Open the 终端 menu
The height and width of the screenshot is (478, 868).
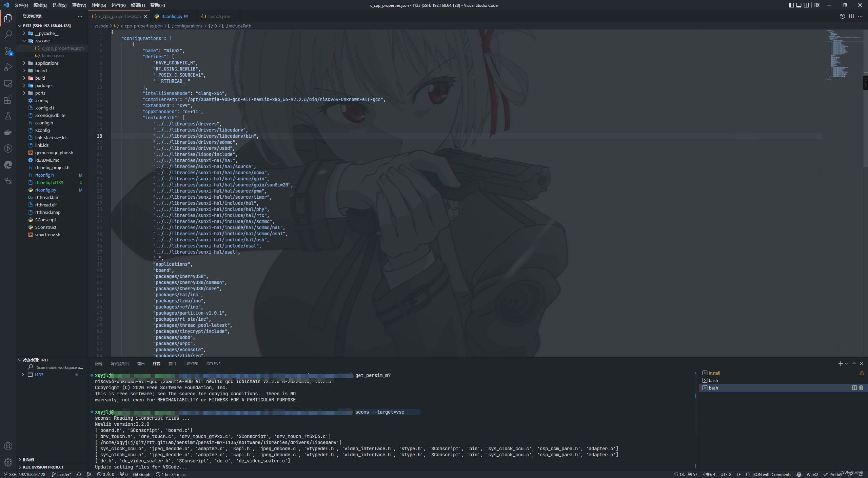coord(137,5)
